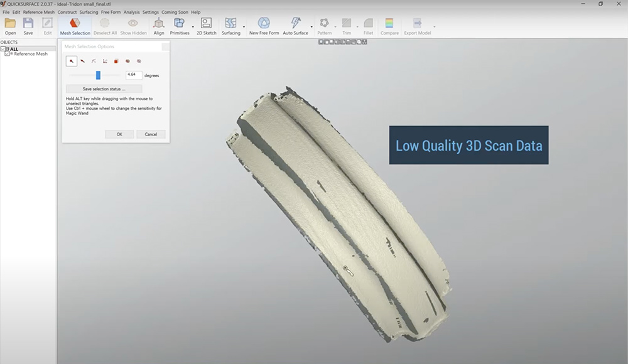Open the Compare deviation tool
Image resolution: width=628 pixels, height=364 pixels.
click(389, 23)
